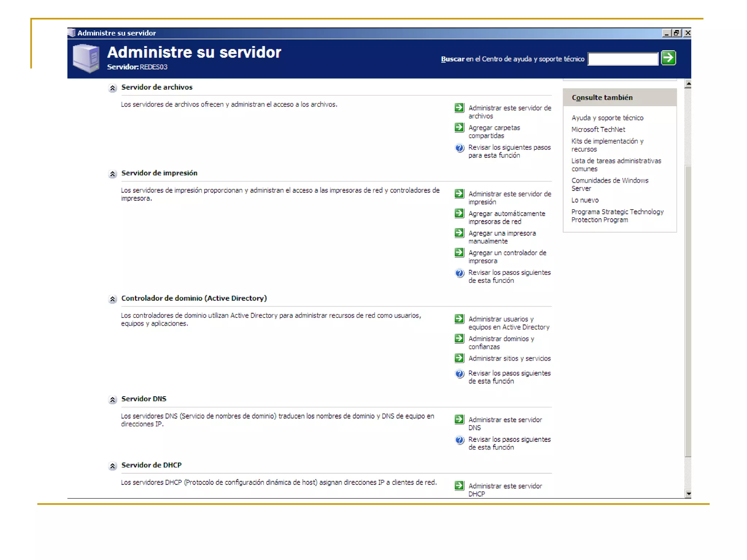
Task: Collapse the 'Servidor DNS' section
Action: (x=112, y=400)
